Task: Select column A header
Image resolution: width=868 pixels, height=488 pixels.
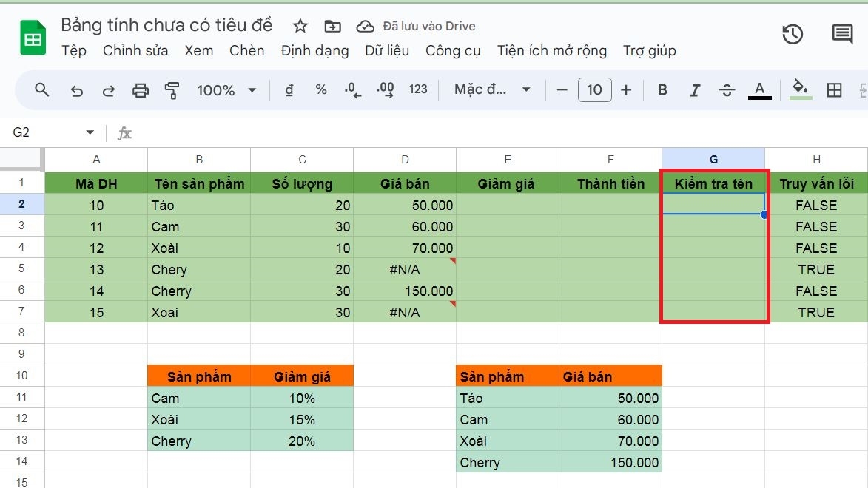Action: pos(96,160)
